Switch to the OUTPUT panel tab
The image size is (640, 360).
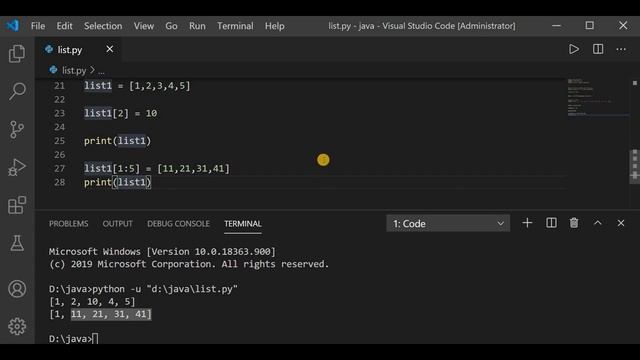point(118,224)
